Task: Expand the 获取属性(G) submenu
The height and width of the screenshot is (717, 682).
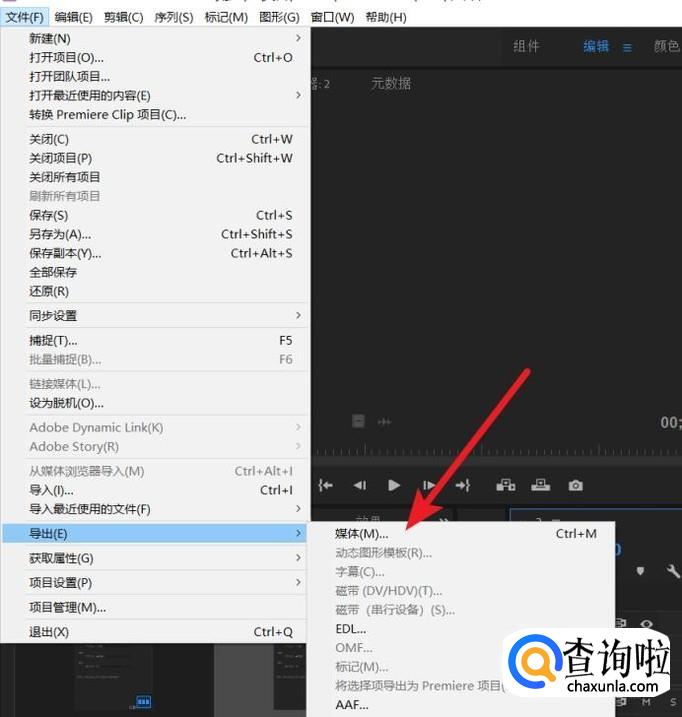Action: pos(155,558)
